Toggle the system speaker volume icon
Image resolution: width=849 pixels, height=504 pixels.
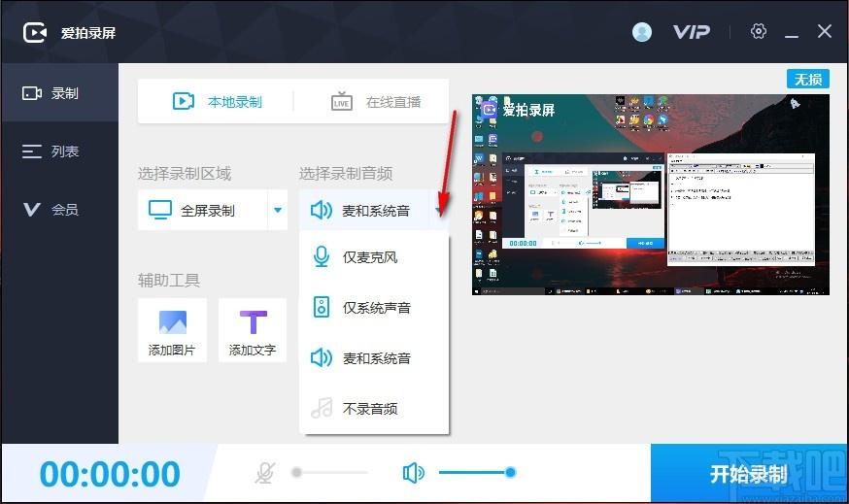413,473
